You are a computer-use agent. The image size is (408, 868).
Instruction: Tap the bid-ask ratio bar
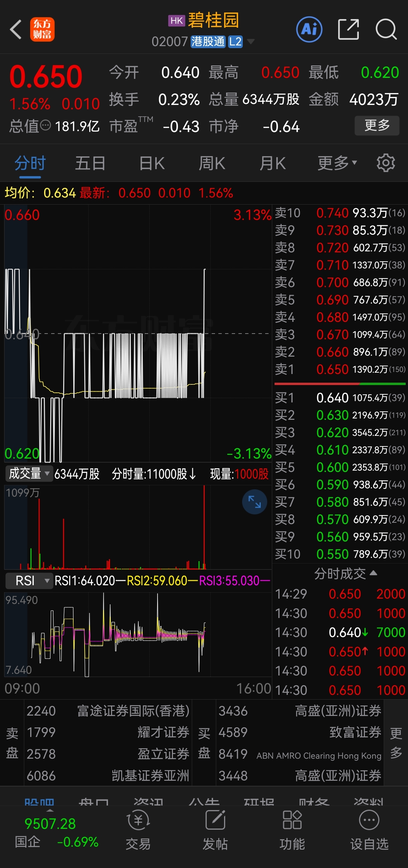coord(340,384)
